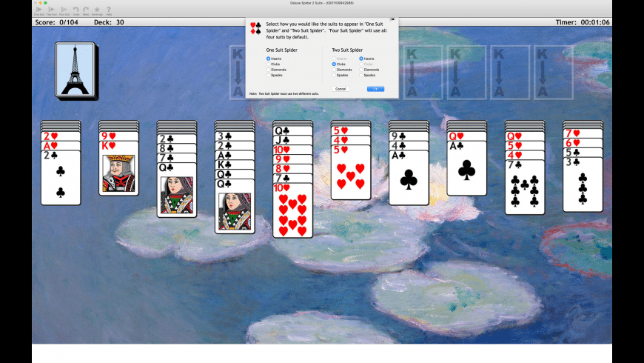Viewport: 644px width, 363px height.
Task: Click the King of Clubs card
Action: point(235,164)
